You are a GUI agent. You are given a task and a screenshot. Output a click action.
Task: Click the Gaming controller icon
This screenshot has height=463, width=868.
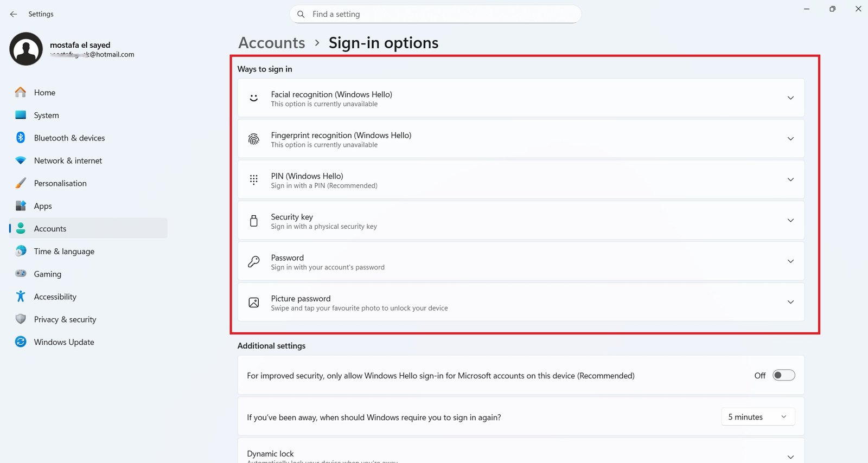[21, 274]
